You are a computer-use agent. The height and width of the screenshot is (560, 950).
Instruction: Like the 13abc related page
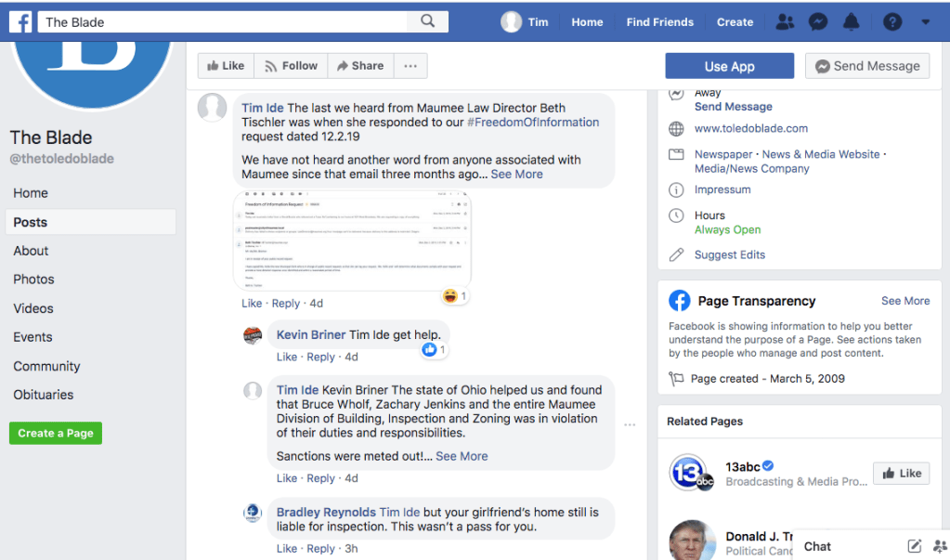[901, 474]
